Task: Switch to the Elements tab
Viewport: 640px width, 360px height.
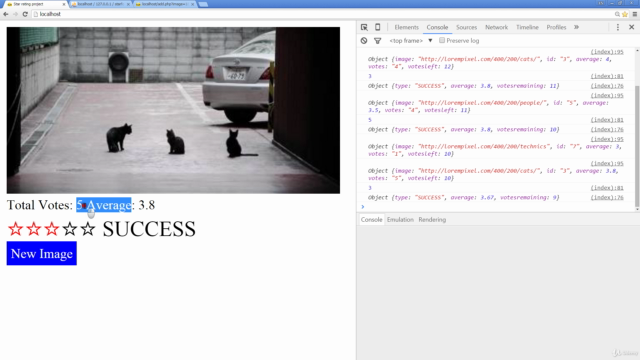Action: tap(406, 27)
